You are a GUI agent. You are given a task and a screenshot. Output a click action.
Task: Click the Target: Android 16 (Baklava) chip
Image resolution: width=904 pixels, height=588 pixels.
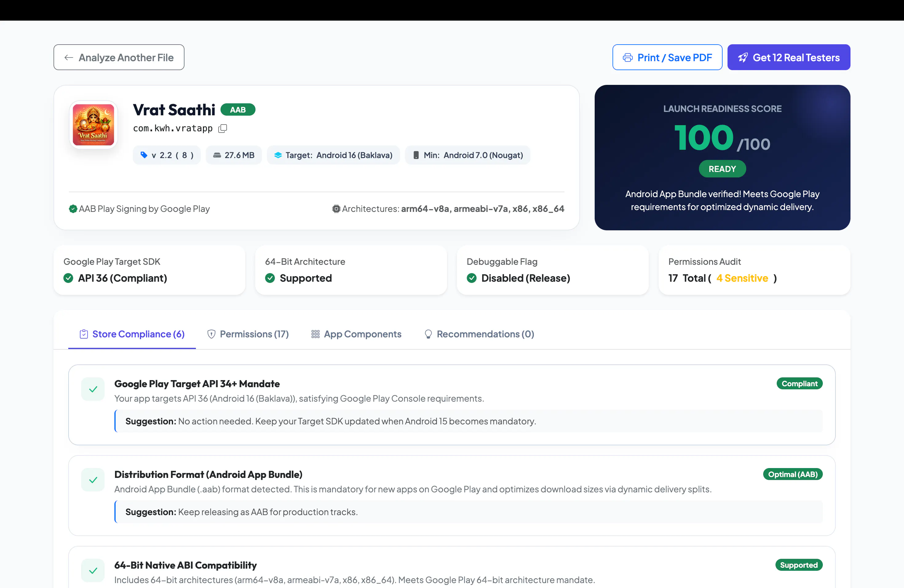334,155
